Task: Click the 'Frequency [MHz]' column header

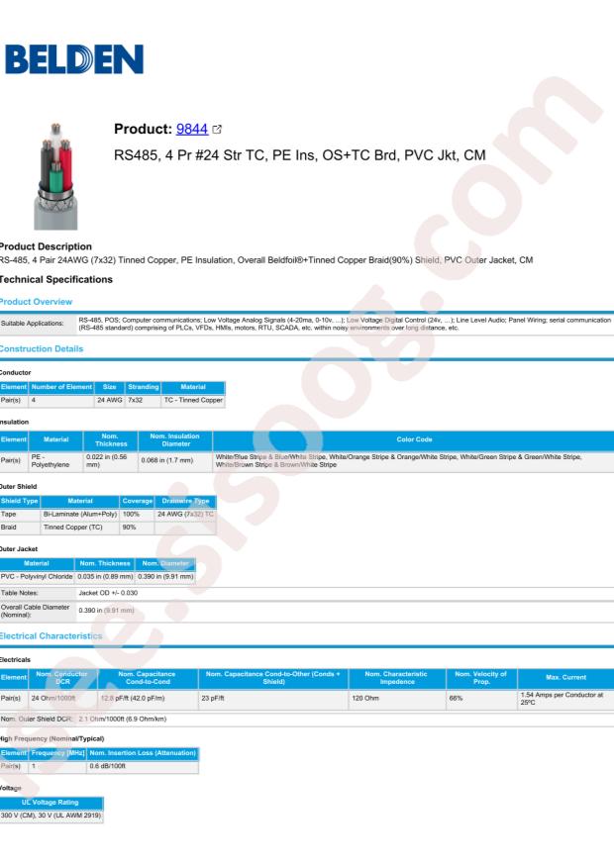Action: pyautogui.click(x=58, y=753)
